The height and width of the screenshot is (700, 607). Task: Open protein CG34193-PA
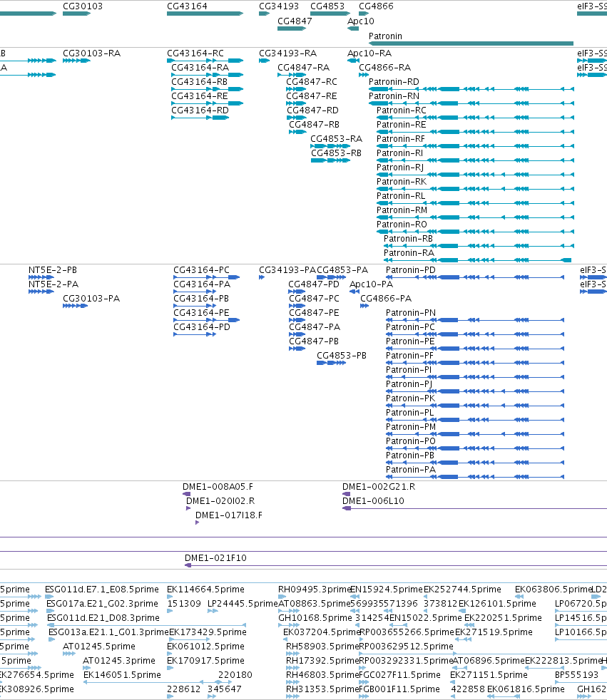287,270
